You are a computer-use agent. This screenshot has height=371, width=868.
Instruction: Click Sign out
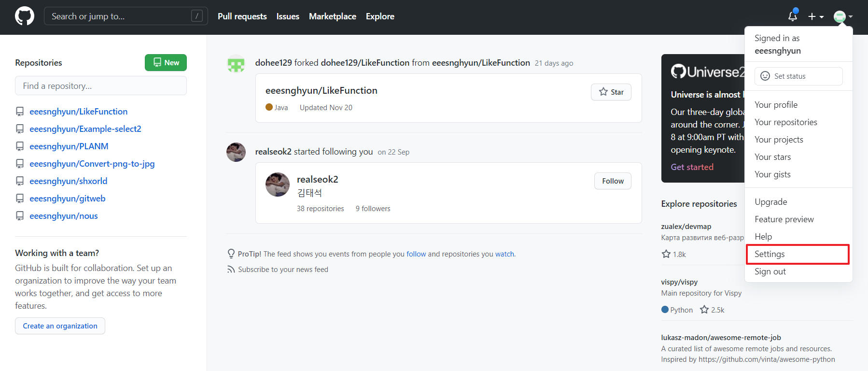pos(798,271)
